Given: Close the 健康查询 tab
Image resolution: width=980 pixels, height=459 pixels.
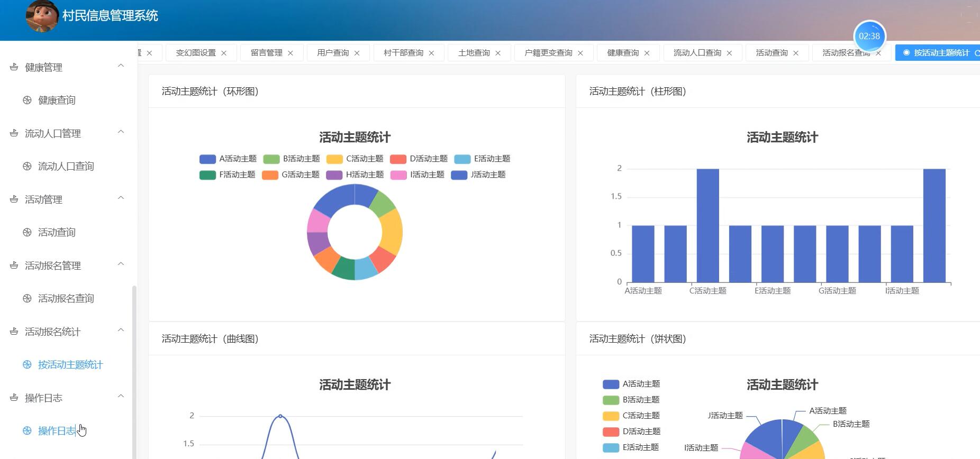Looking at the screenshot, I should [x=647, y=53].
